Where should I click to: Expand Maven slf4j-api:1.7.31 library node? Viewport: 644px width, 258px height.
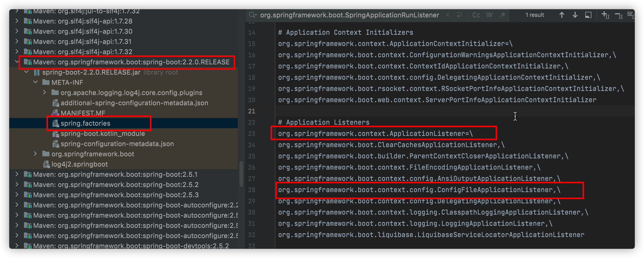pyautogui.click(x=17, y=41)
